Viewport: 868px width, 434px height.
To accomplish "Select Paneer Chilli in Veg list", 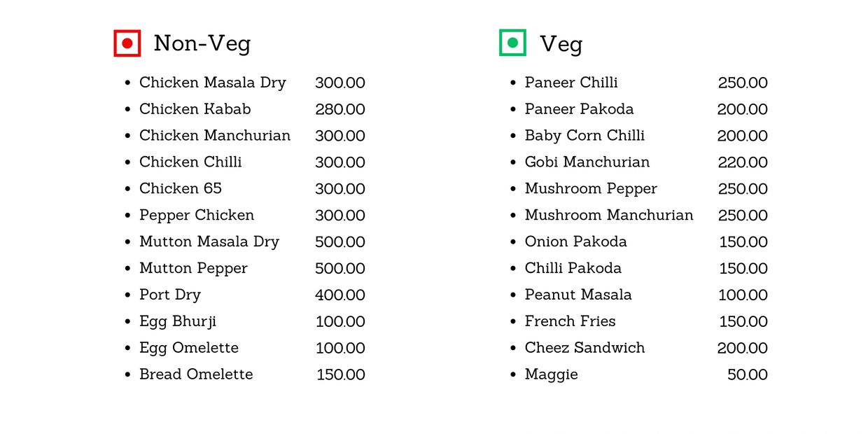I will click(x=570, y=83).
